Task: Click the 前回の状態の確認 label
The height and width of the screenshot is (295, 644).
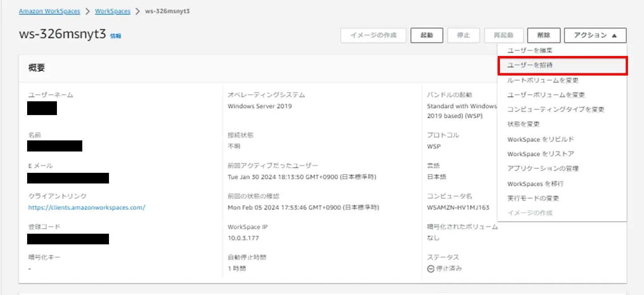Action: point(254,196)
